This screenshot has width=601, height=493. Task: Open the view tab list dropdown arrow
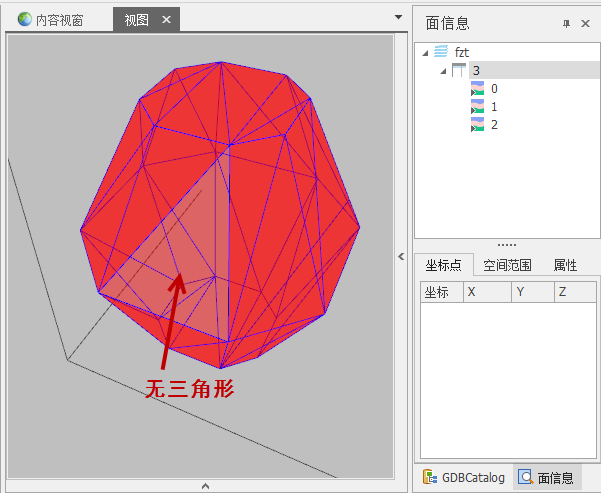click(x=398, y=17)
